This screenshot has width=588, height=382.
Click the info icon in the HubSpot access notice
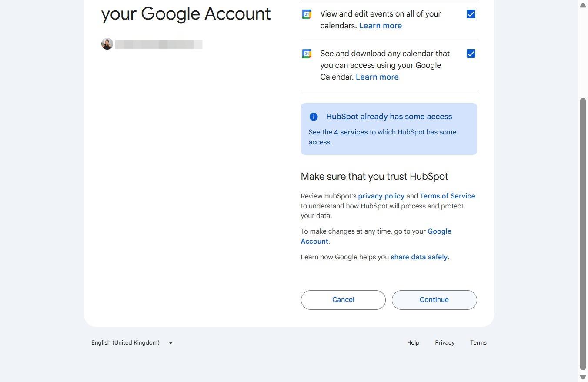[314, 117]
